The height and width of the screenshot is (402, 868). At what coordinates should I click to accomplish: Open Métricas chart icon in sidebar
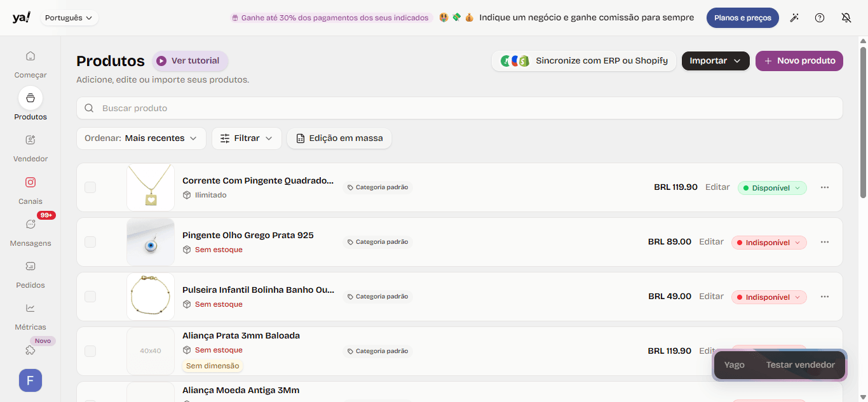(x=31, y=308)
